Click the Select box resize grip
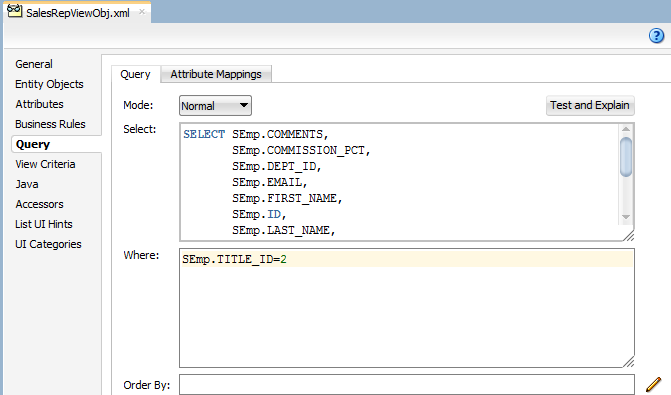671x395 pixels. [x=628, y=235]
